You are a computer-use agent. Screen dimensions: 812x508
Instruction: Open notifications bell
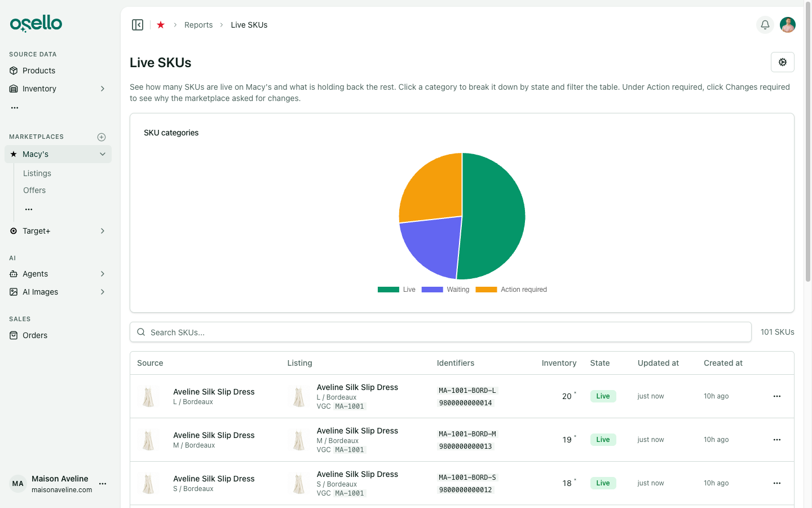coord(765,25)
